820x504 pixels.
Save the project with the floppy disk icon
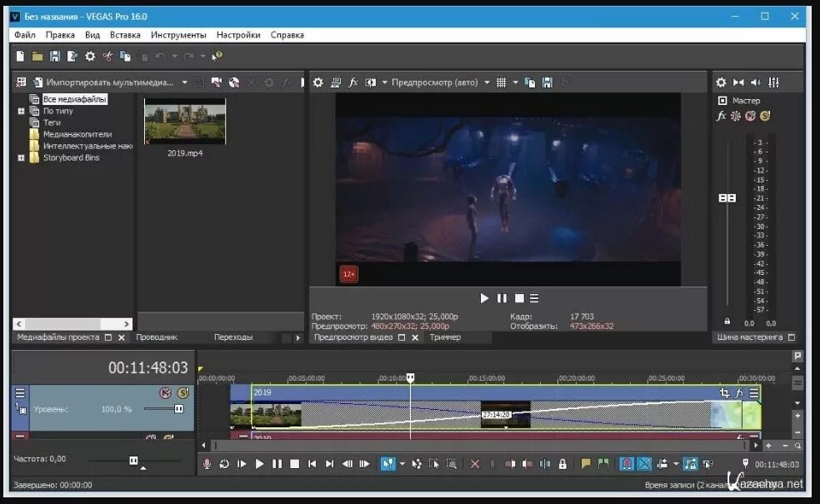(55, 56)
